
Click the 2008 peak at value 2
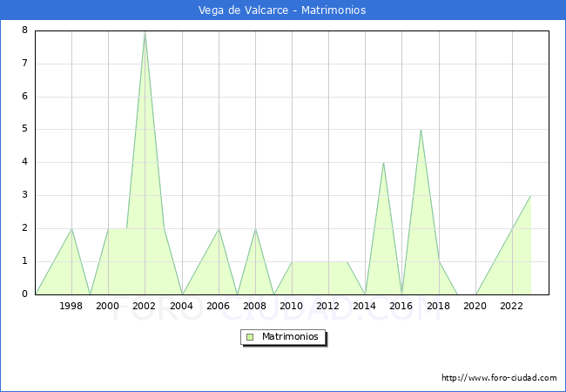[x=255, y=229]
